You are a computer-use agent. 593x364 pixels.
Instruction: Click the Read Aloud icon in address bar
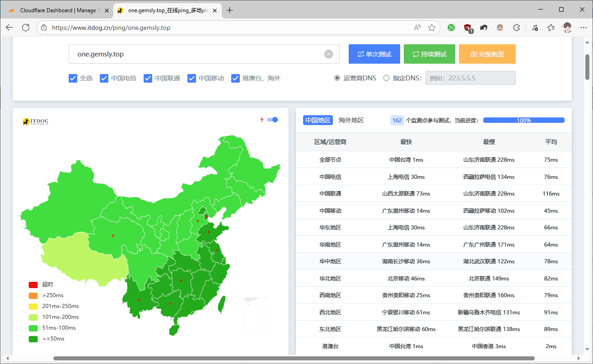point(416,28)
